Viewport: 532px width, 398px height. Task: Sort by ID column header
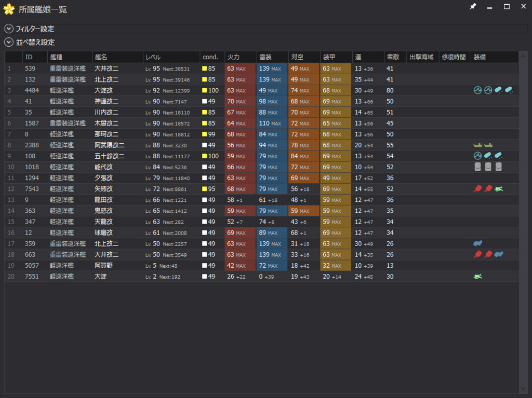pos(35,57)
